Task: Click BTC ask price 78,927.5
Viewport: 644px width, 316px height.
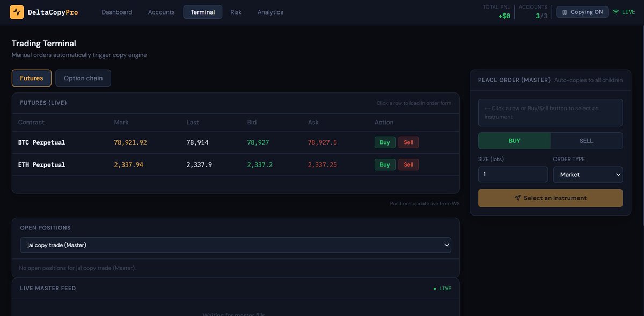Action: (323, 142)
